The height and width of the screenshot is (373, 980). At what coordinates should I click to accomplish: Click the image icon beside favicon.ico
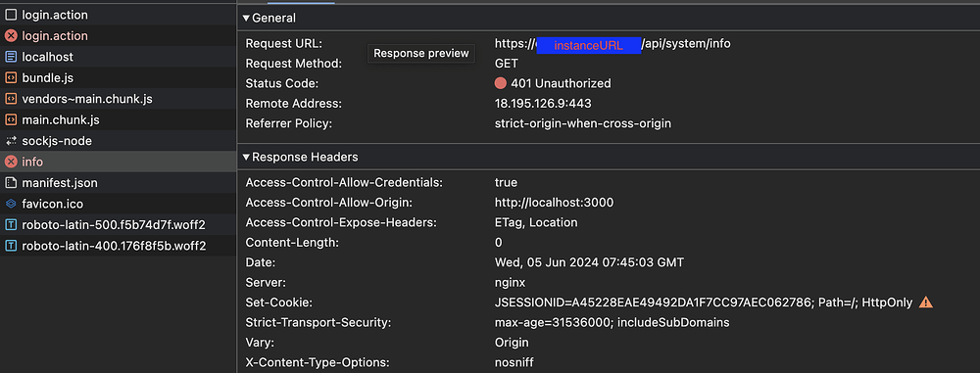tap(11, 205)
